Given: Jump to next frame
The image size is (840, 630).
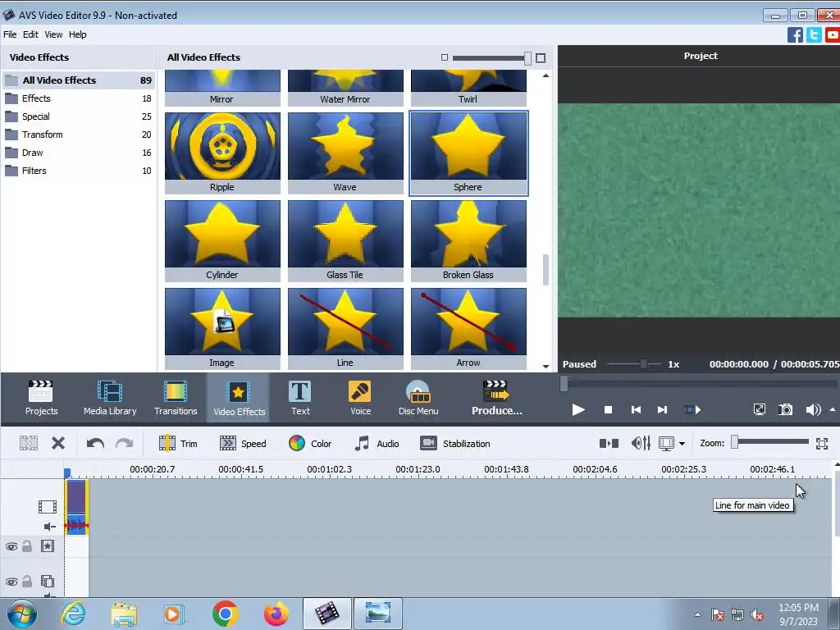Looking at the screenshot, I should pyautogui.click(x=662, y=410).
